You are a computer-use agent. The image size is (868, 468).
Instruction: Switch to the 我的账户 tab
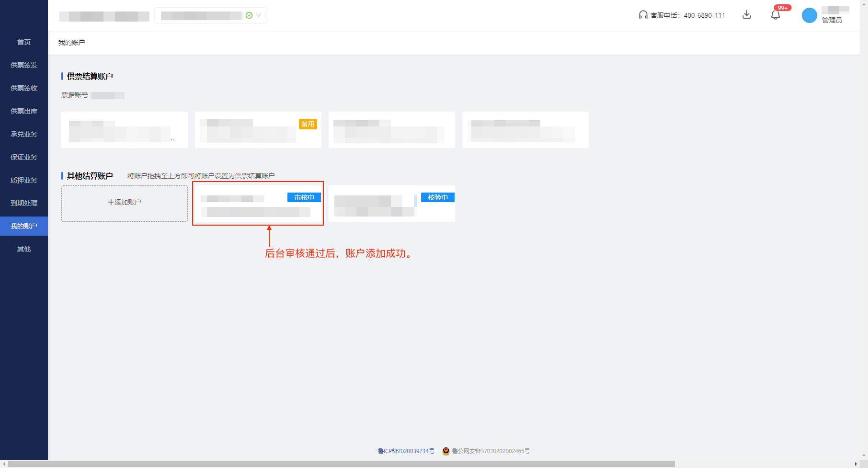[23, 226]
